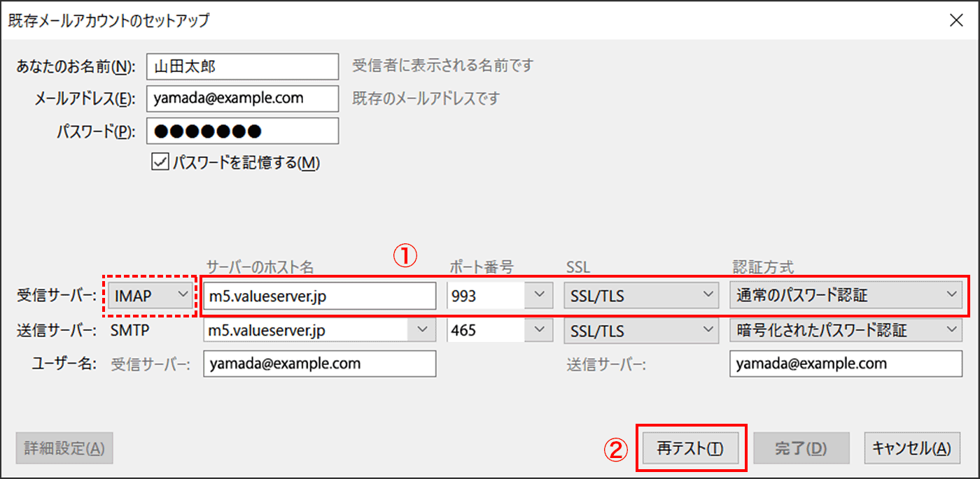
Task: Click the password field with dots
Action: [242, 131]
